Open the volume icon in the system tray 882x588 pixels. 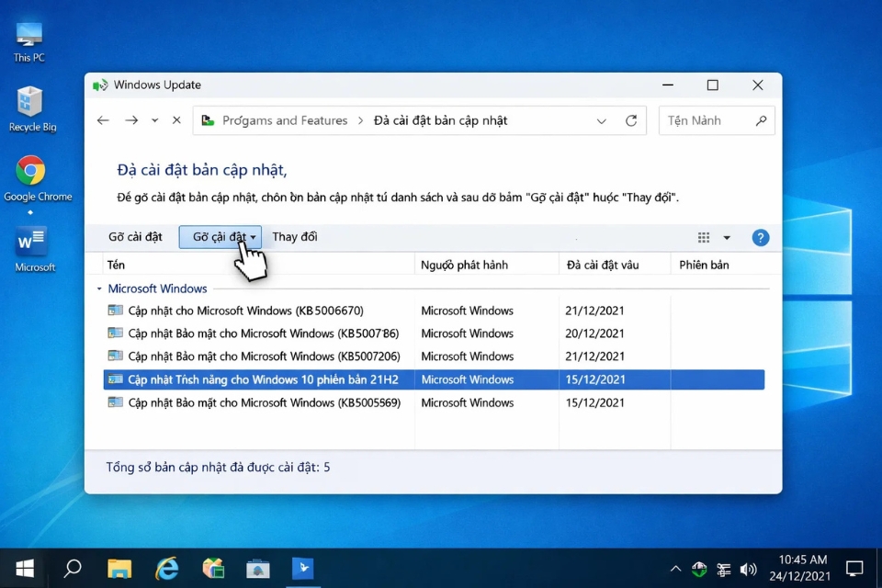(748, 569)
